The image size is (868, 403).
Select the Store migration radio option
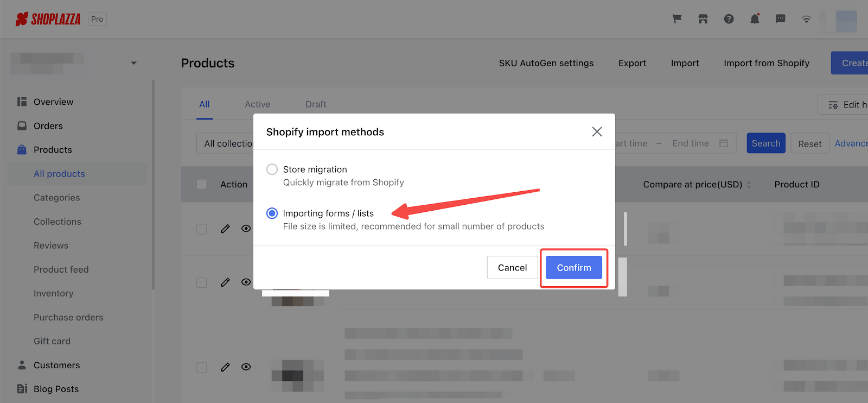pos(272,169)
